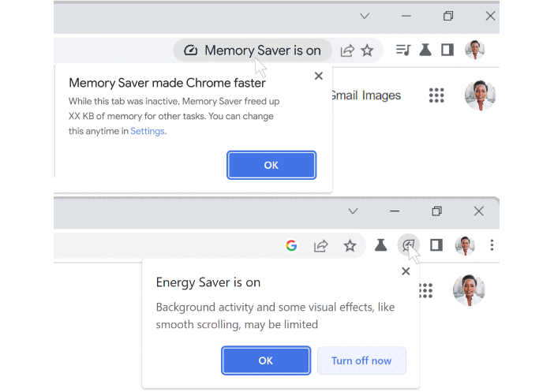This screenshot has height=392, width=554.
Task: Open three-dot Chrome menu in bottom window
Action: 492,245
